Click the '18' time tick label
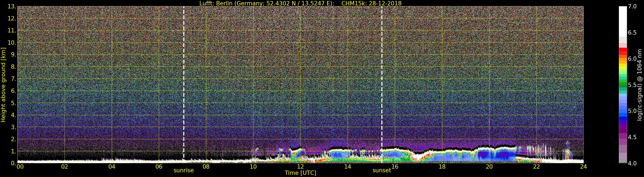 point(442,167)
